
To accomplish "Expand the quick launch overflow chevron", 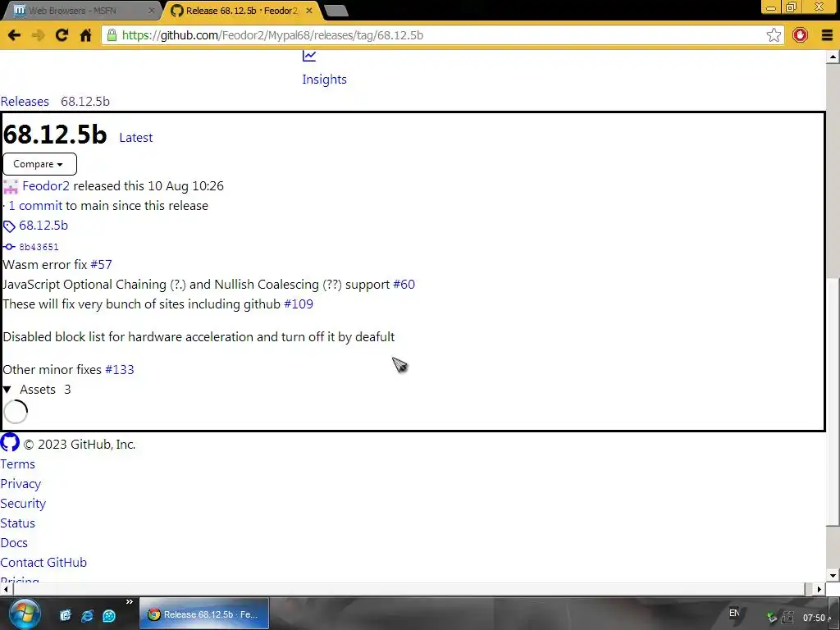I will 129,602.
